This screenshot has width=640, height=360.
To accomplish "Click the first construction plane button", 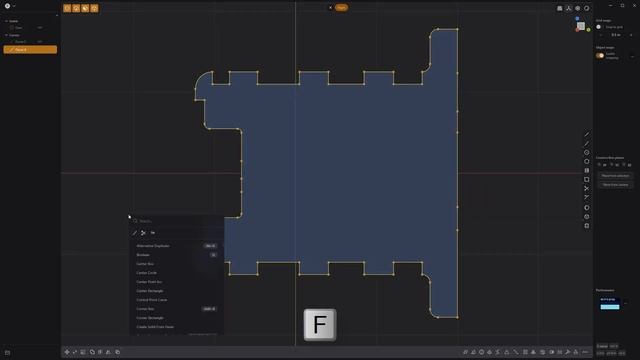I will tap(602, 165).
